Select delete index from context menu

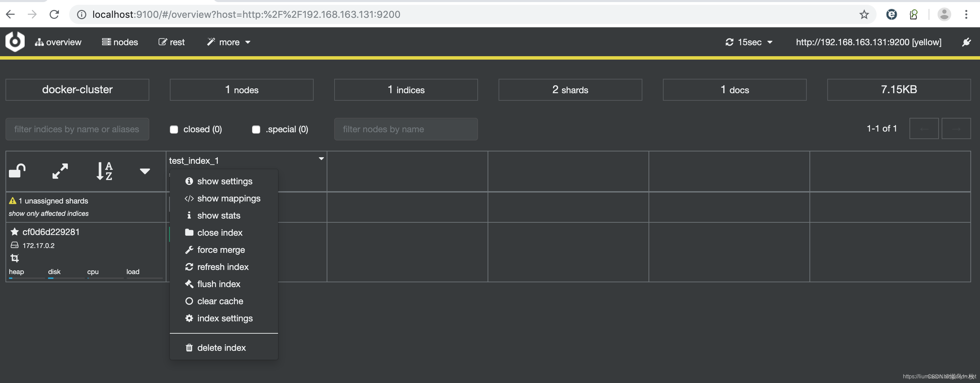tap(221, 347)
